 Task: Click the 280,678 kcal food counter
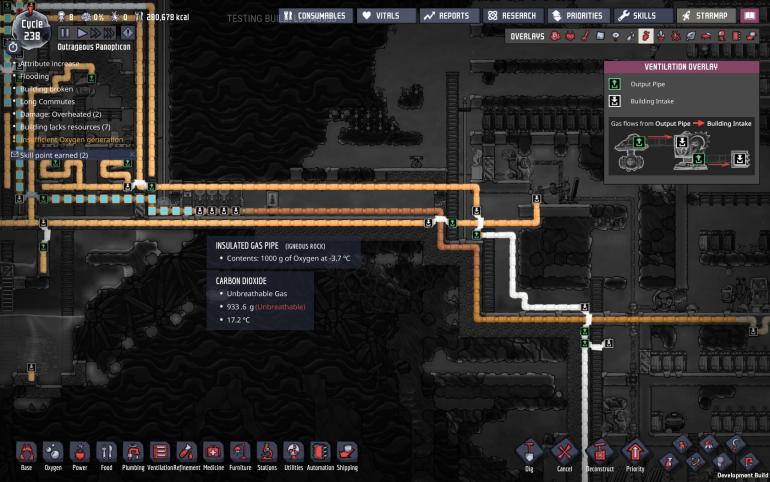(163, 17)
